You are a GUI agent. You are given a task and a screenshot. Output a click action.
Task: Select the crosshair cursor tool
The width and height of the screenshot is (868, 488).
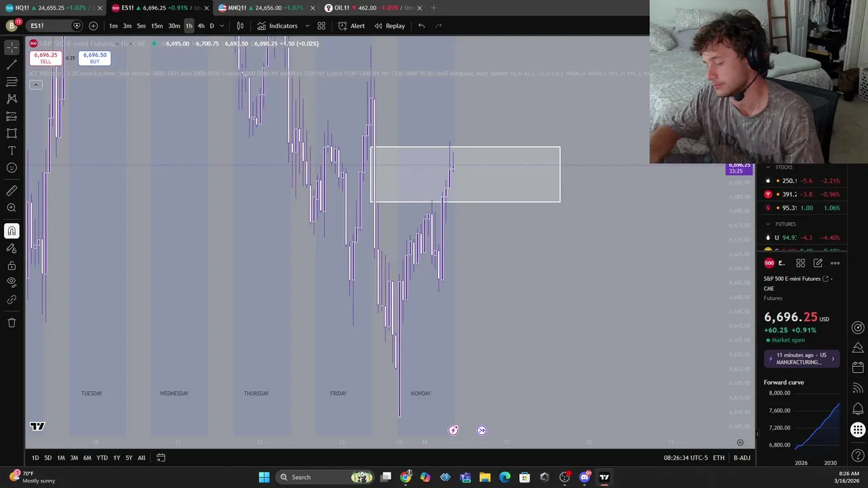click(12, 47)
